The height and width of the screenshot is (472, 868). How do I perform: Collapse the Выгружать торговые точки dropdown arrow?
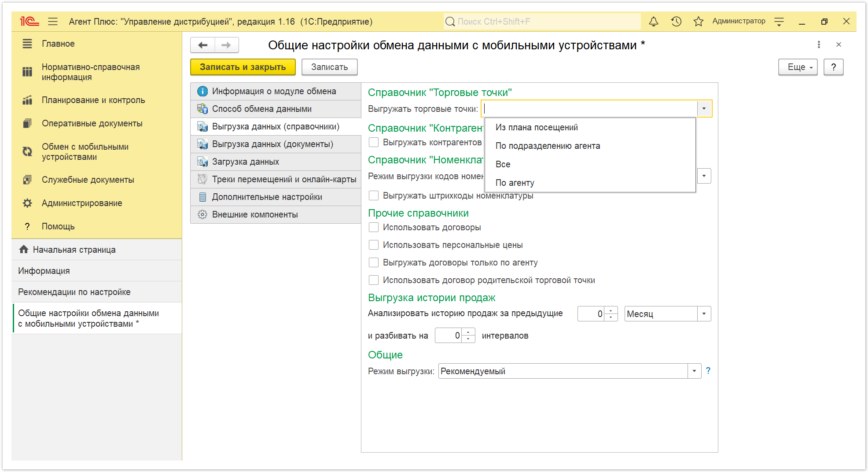click(704, 109)
